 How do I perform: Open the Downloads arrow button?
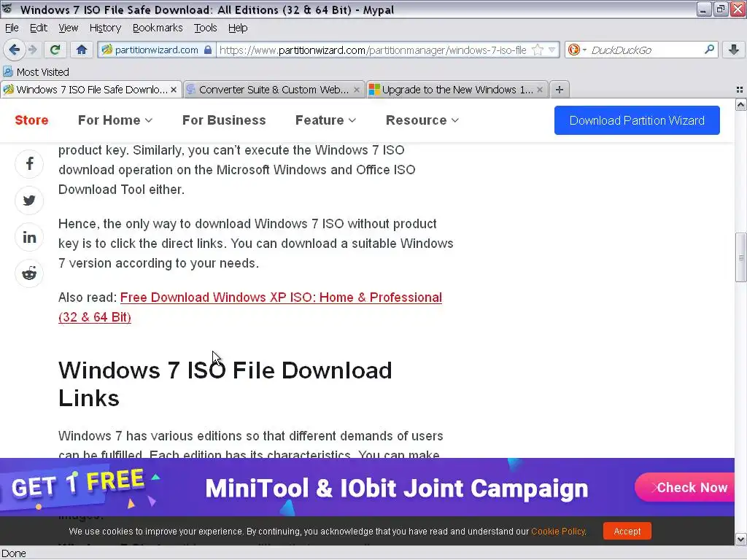tap(734, 50)
